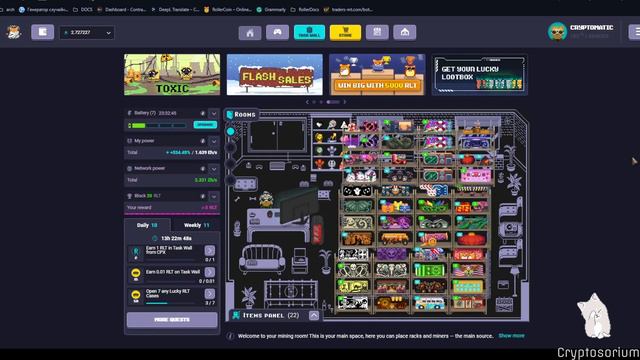The image size is (640, 360).
Task: Click the blue-white bus miner on rack
Action: (429, 303)
